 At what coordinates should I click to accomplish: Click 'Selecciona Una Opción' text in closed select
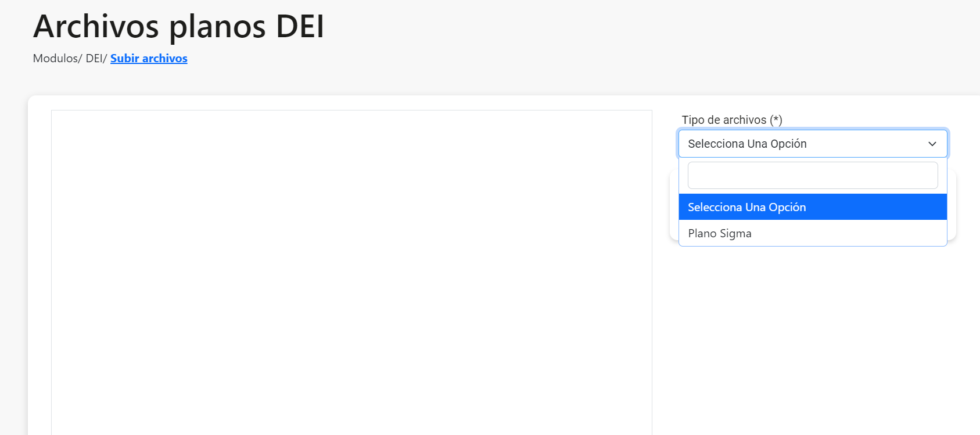(747, 144)
